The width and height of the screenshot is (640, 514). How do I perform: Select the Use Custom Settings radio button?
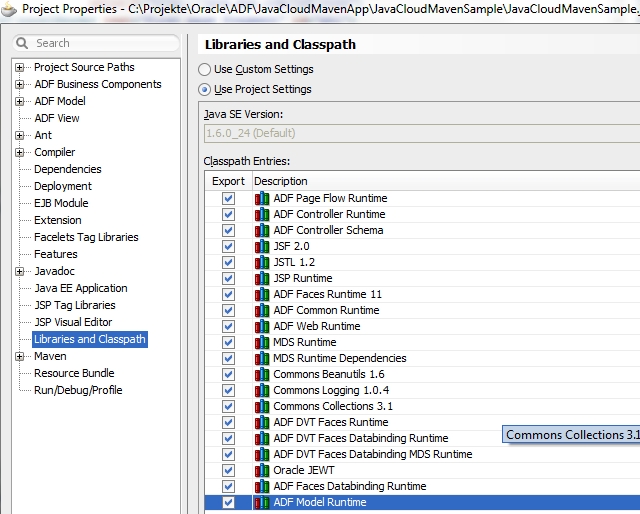[204, 69]
